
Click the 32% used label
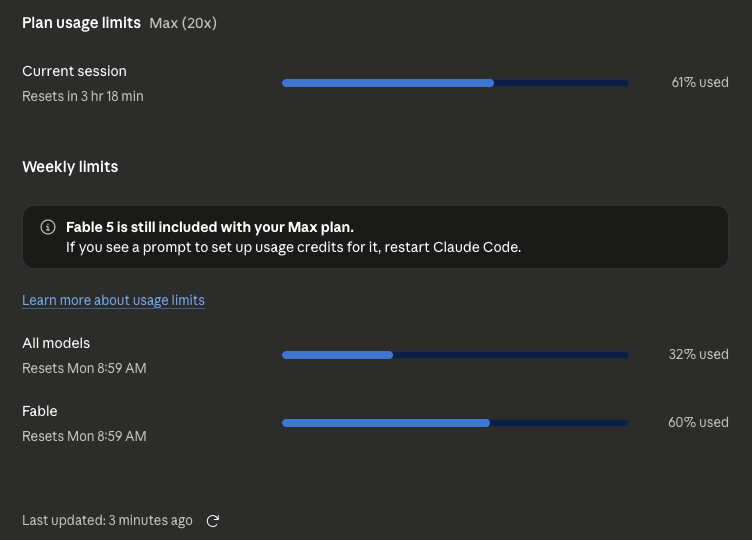click(x=698, y=354)
